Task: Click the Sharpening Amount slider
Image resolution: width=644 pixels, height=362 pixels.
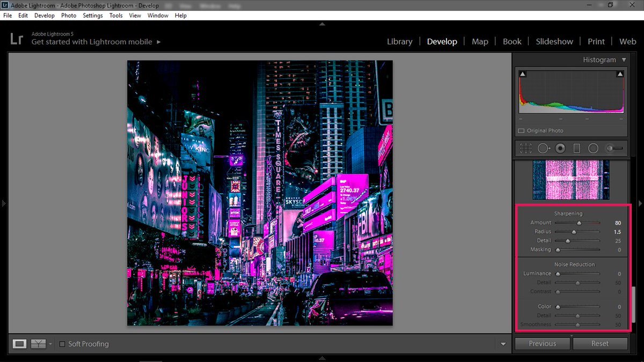Action: click(577, 223)
